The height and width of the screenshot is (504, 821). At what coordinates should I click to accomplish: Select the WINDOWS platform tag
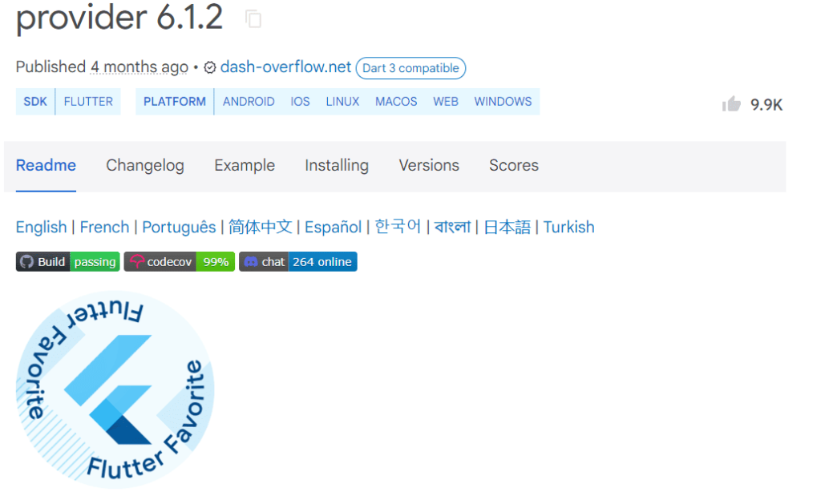coord(503,102)
